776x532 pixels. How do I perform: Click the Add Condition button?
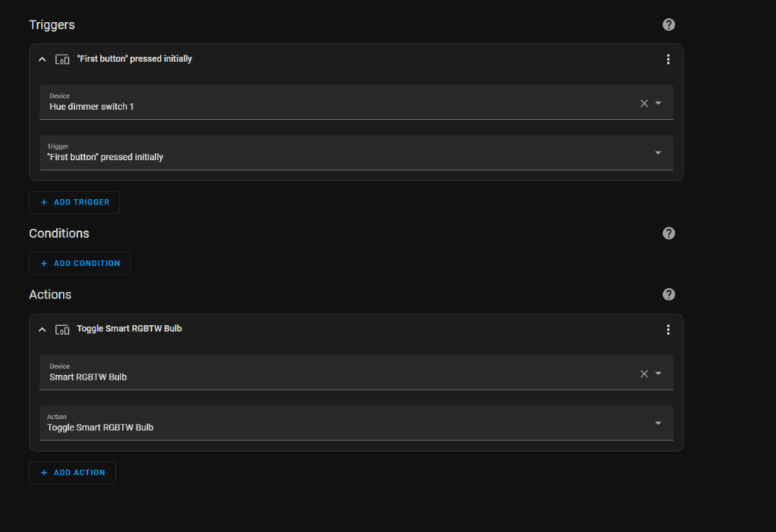(x=80, y=264)
